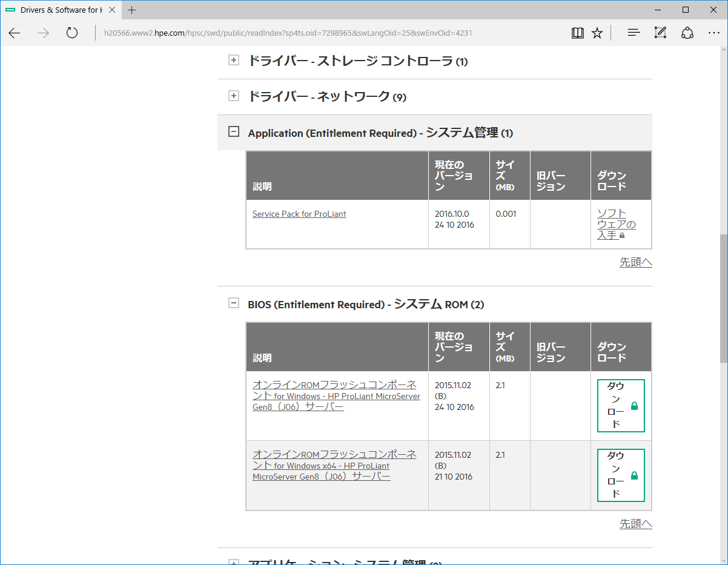Make a Web Note pen icon
Image resolution: width=728 pixels, height=565 pixels.
coord(660,33)
